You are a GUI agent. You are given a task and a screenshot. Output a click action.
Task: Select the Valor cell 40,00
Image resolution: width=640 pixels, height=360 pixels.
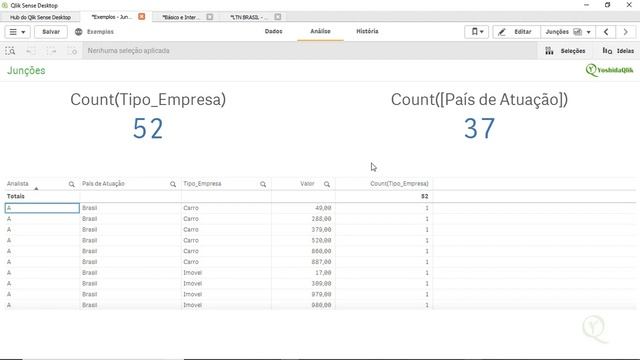pos(303,208)
